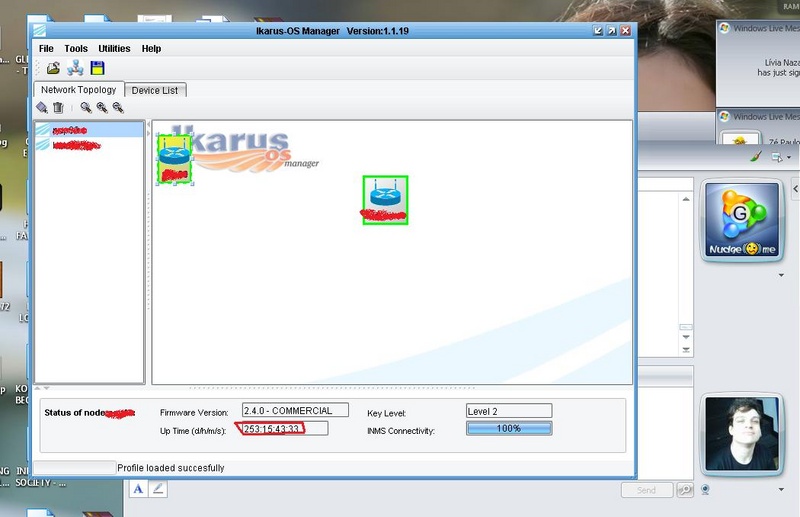
Task: Open dropdown arrow below webcam portrait
Action: pos(781,489)
